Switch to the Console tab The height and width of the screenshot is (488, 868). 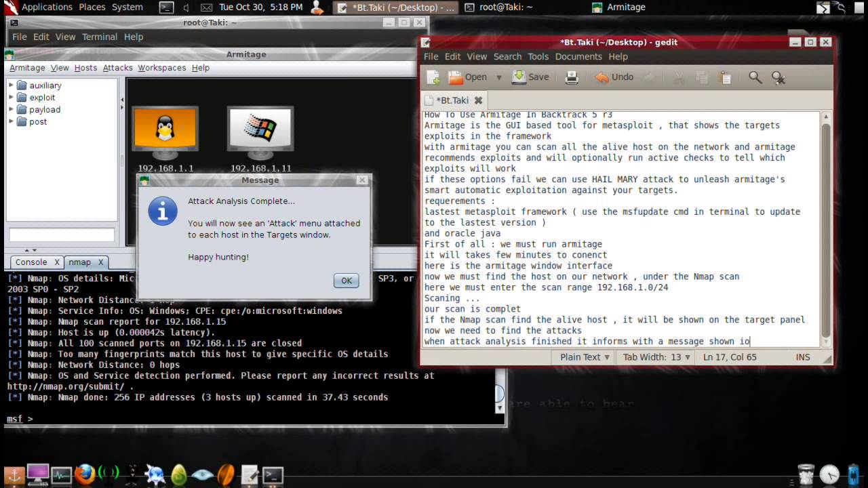coord(31,262)
